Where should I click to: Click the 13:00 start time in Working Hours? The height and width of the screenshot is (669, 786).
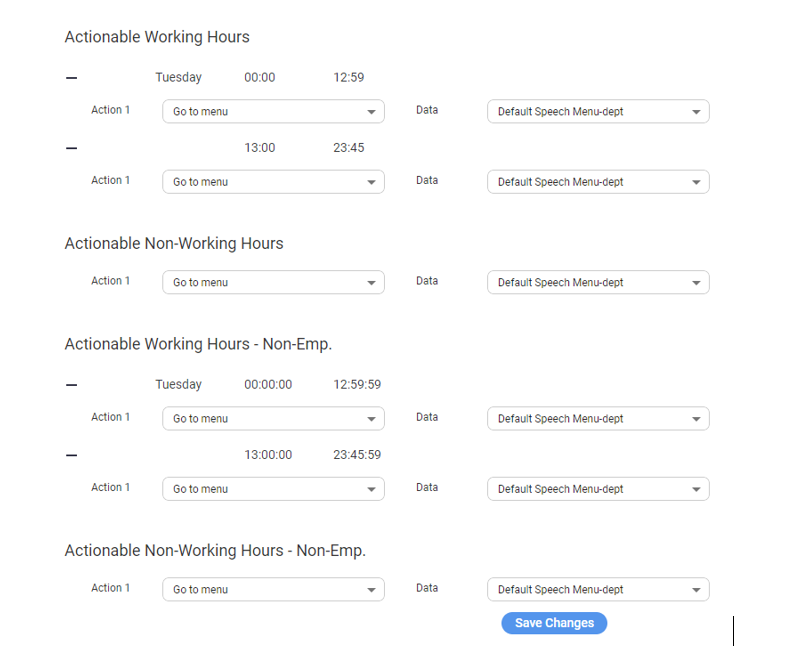coord(260,148)
